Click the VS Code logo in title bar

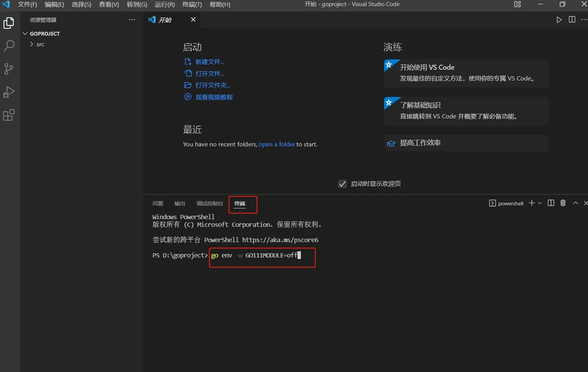[x=6, y=4]
